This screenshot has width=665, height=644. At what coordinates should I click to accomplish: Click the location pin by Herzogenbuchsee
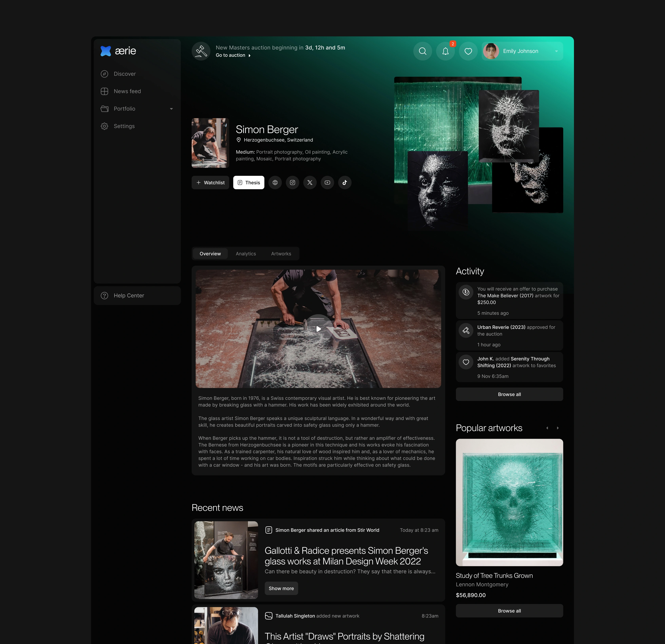pos(238,140)
